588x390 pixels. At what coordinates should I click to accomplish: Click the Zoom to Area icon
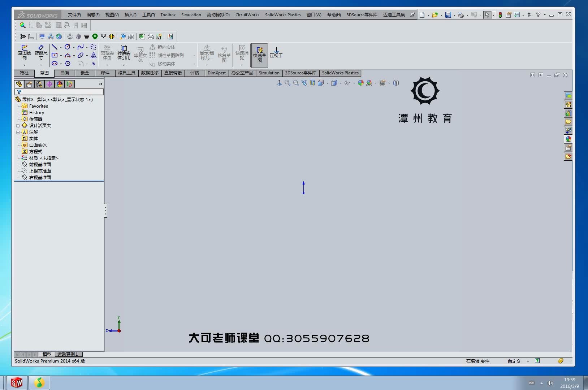tap(295, 83)
